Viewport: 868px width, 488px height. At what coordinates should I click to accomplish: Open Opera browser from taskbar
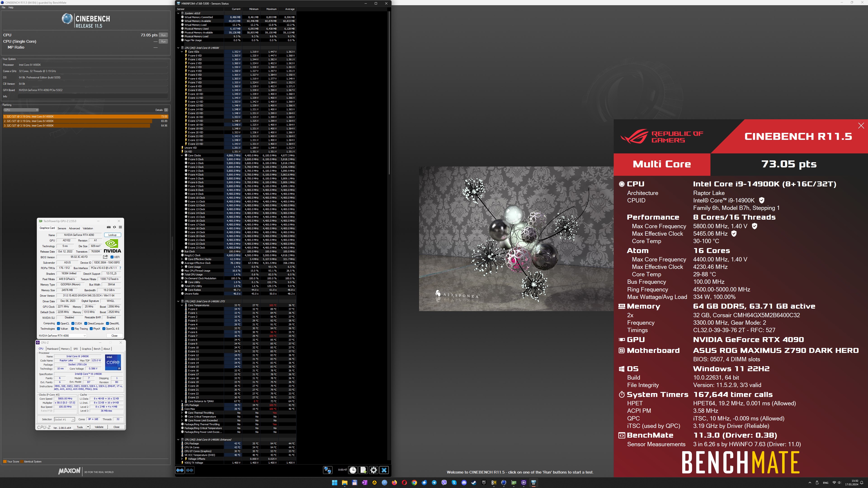tap(404, 483)
